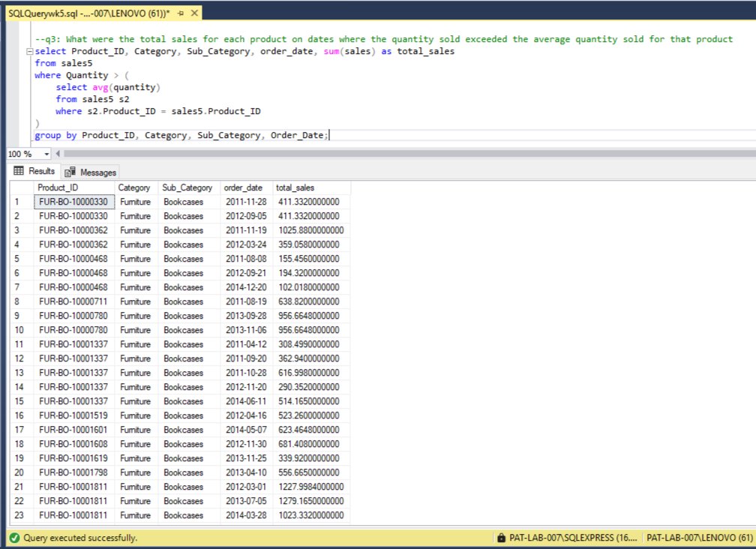Switch to the Results tab
The image size is (756, 549).
pos(34,171)
